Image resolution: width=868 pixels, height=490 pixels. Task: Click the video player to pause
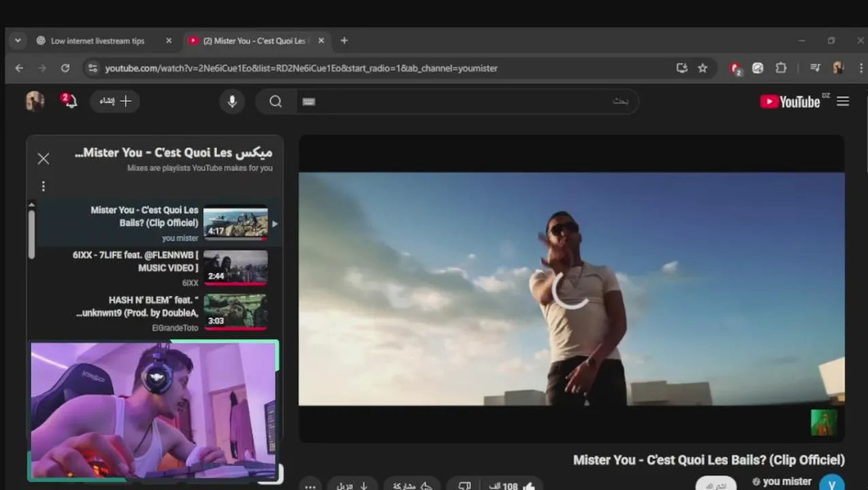pos(571,289)
